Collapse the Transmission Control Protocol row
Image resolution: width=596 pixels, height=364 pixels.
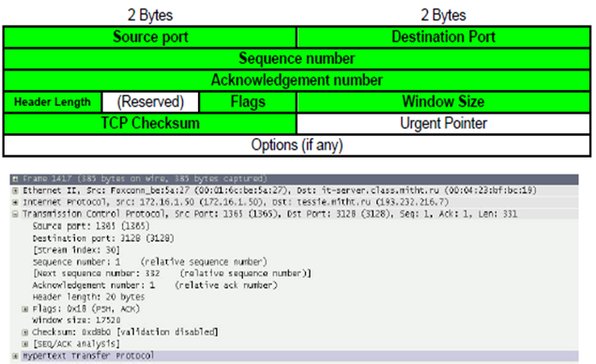coord(15,214)
